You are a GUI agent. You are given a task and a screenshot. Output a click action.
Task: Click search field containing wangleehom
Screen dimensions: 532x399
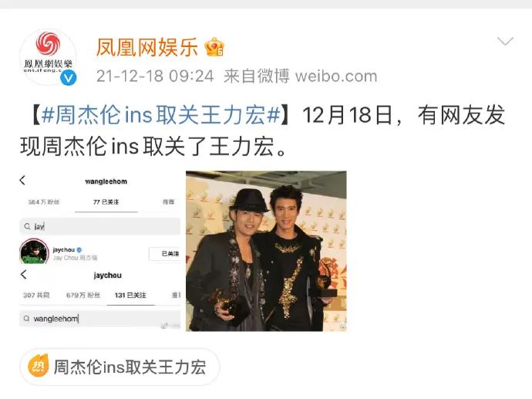[x=99, y=319]
